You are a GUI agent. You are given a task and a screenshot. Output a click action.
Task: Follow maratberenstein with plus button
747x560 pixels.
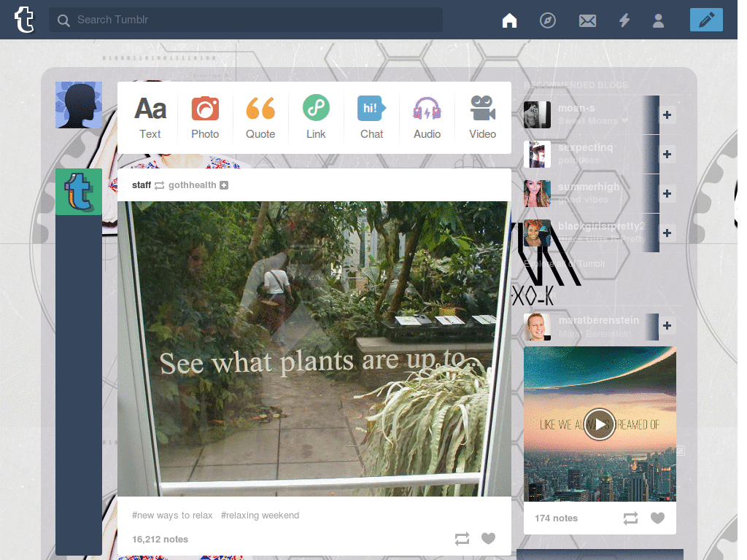667,326
